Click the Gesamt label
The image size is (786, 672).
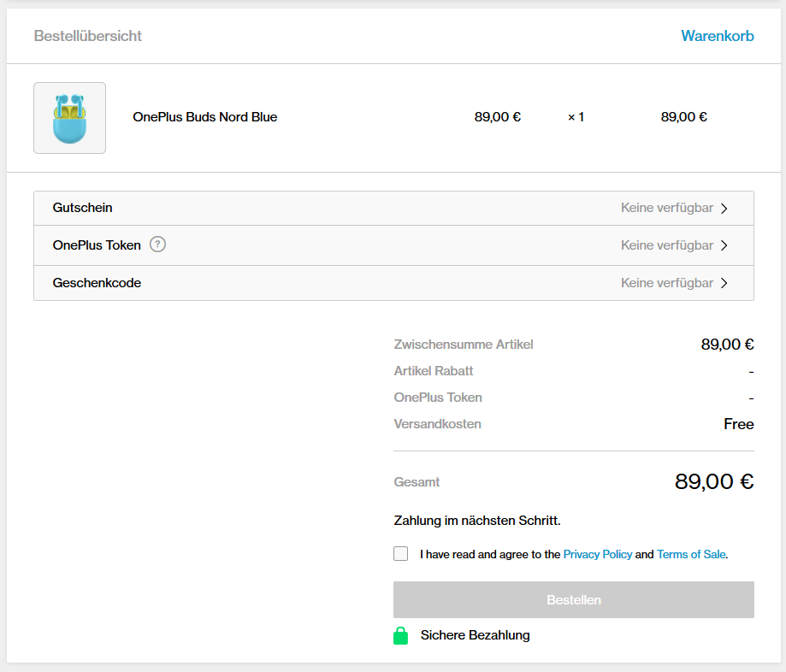click(x=416, y=482)
